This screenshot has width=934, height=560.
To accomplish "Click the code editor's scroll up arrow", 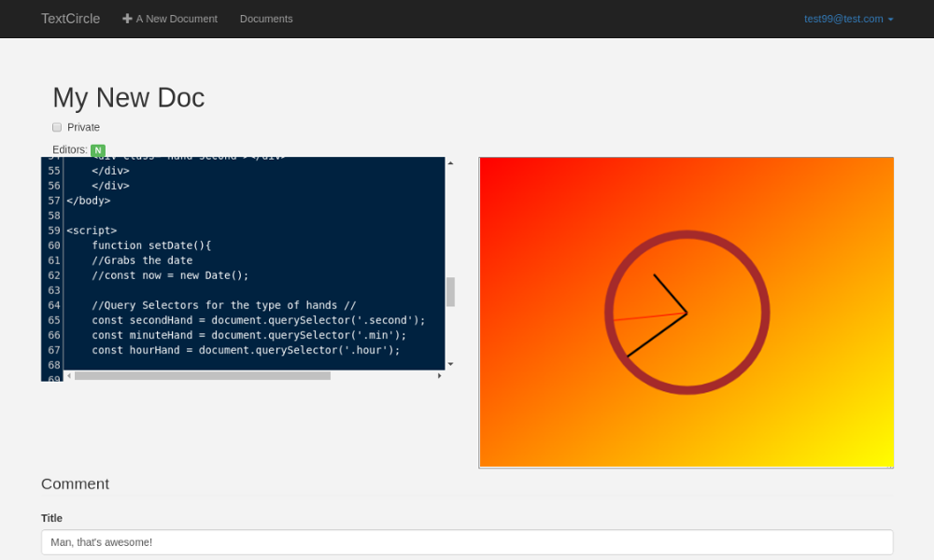I will point(450,163).
